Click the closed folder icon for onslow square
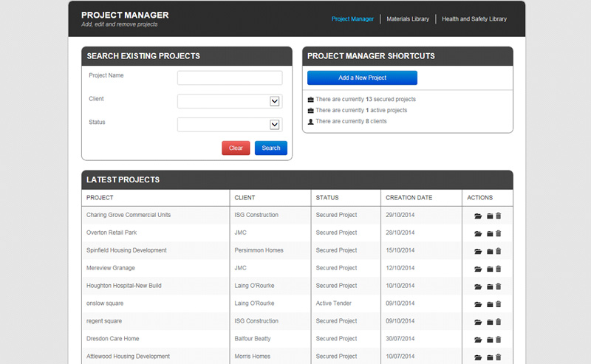The image size is (591, 364). (x=490, y=304)
